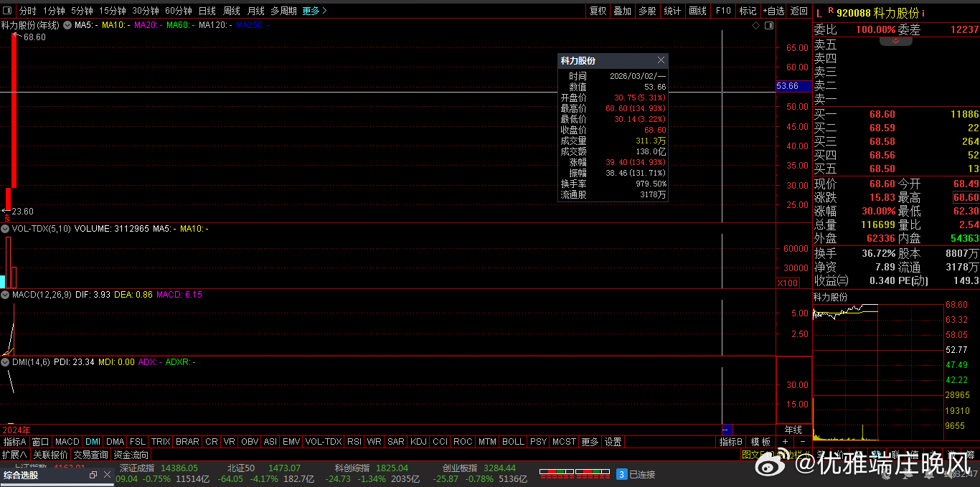Image resolution: width=980 pixels, height=487 pixels.
Task: Expand 更多 periods in the top bar
Action: [x=314, y=11]
